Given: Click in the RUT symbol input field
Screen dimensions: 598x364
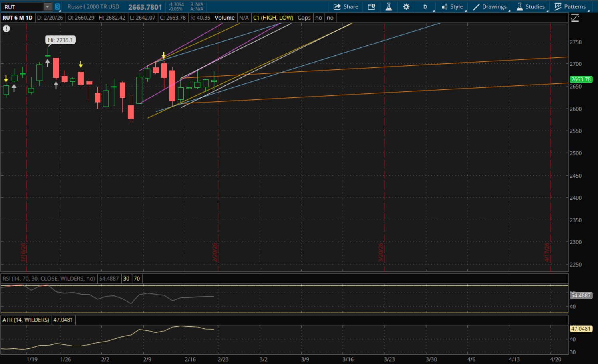Looking at the screenshot, I should 22,7.
